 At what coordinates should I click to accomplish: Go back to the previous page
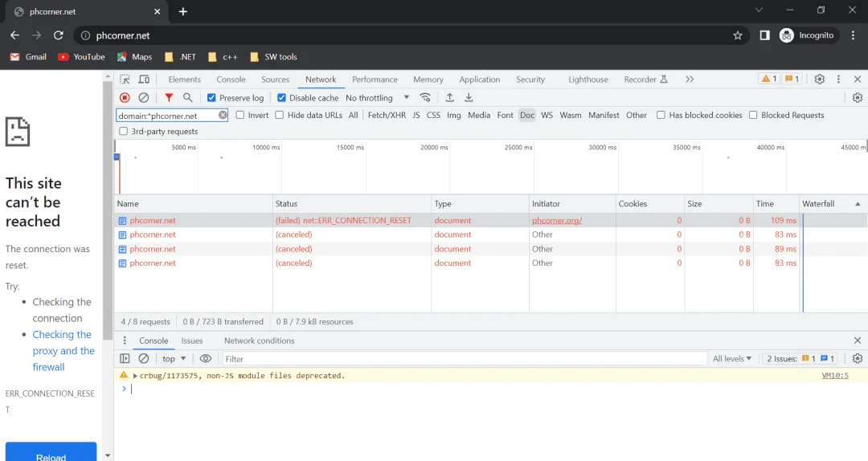point(15,35)
